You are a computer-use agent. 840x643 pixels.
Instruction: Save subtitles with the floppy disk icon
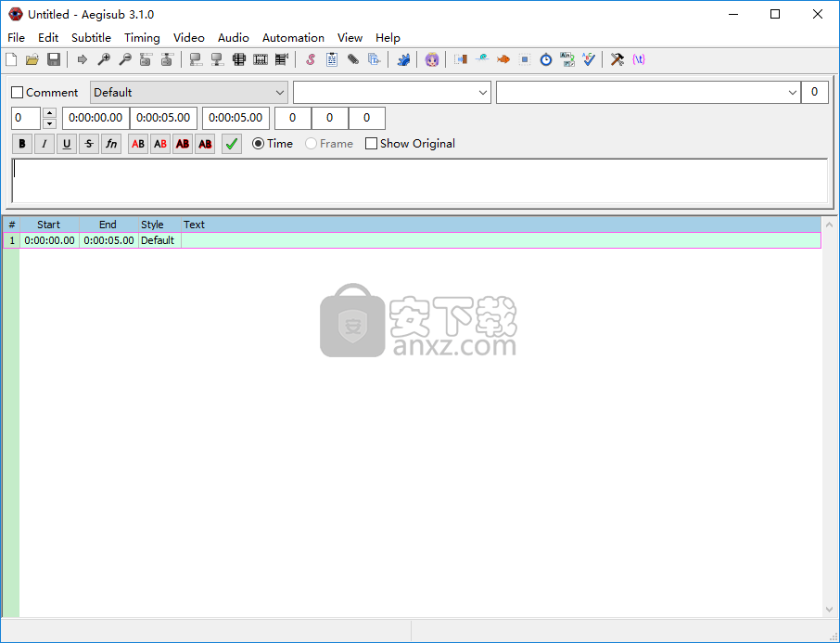click(54, 59)
